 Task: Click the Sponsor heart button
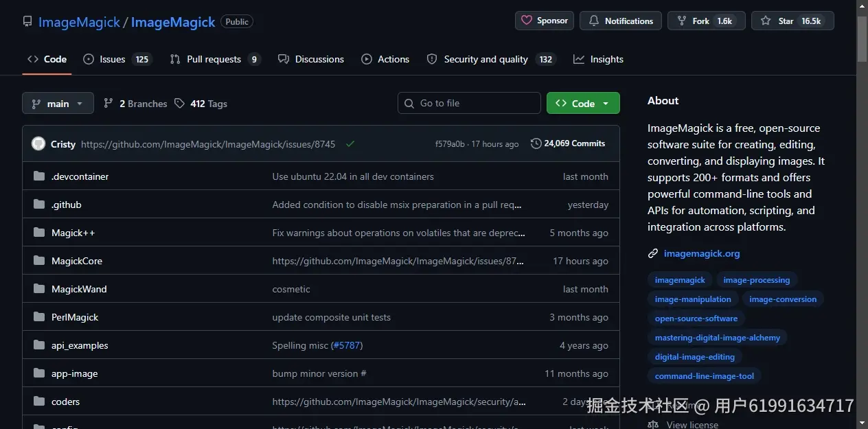point(545,21)
